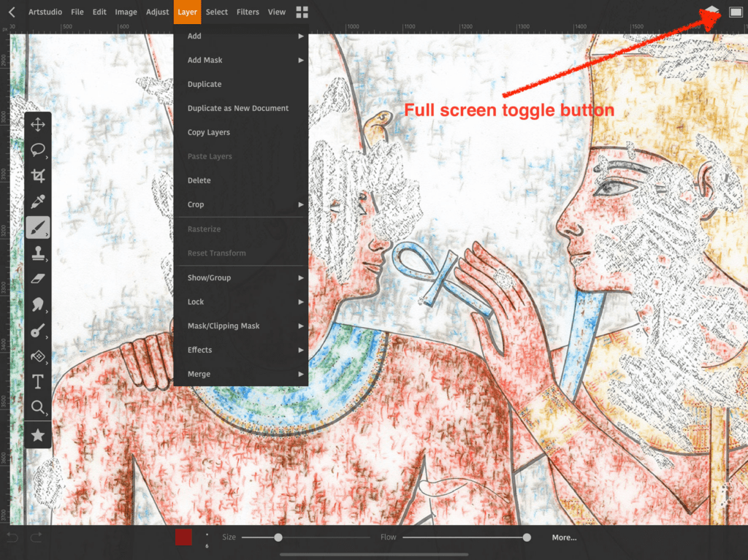Pick a color with the Eyedropper tool
Screen dimensions: 748x560
point(38,201)
